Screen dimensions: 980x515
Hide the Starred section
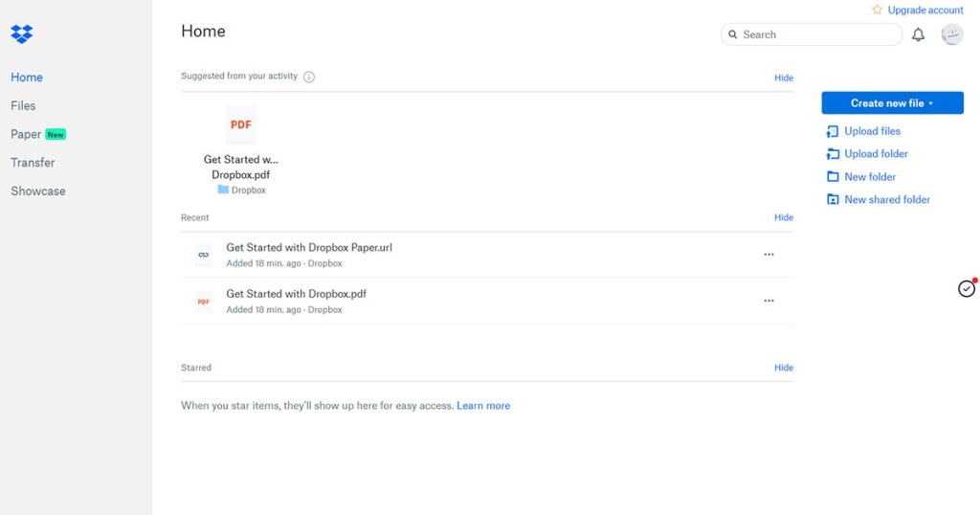[783, 368]
